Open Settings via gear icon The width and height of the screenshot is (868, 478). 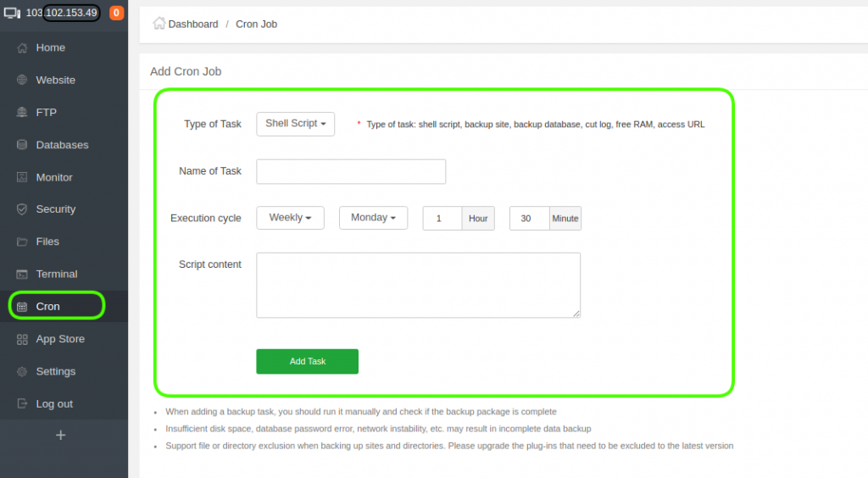(22, 372)
